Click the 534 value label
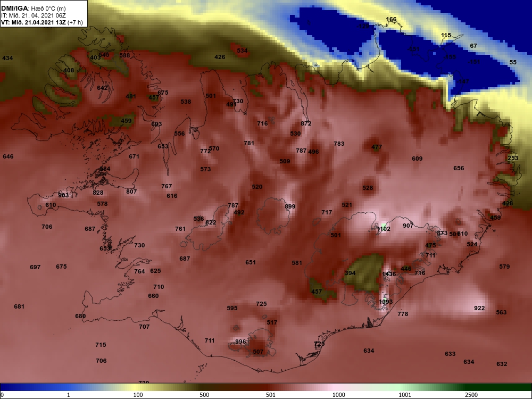 pos(242,51)
